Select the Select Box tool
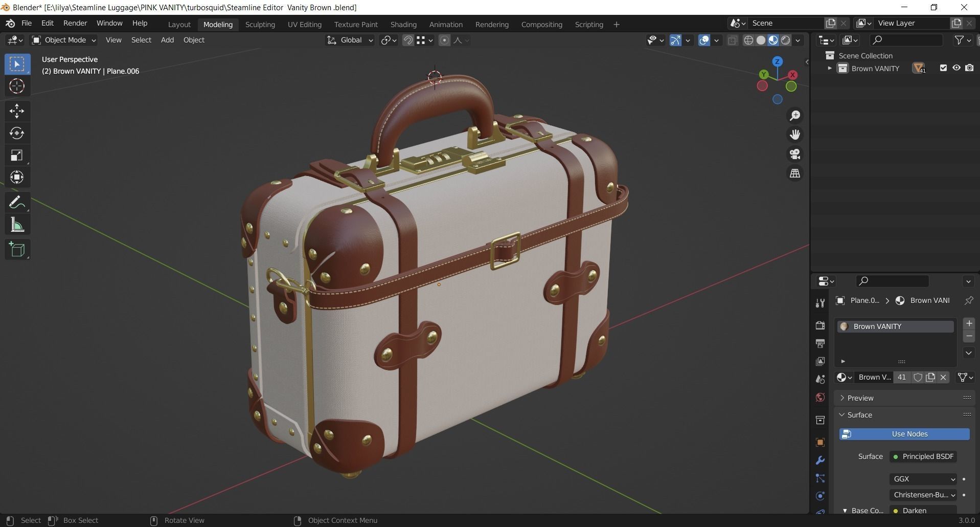This screenshot has width=980, height=527. (17, 64)
